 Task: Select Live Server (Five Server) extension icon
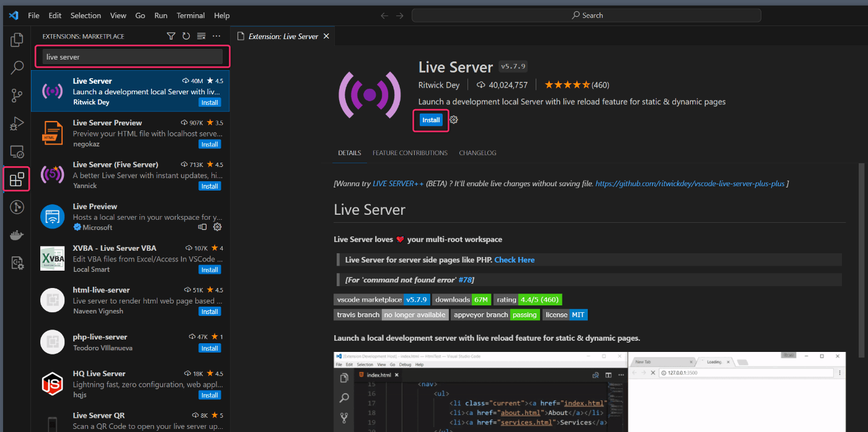52,174
